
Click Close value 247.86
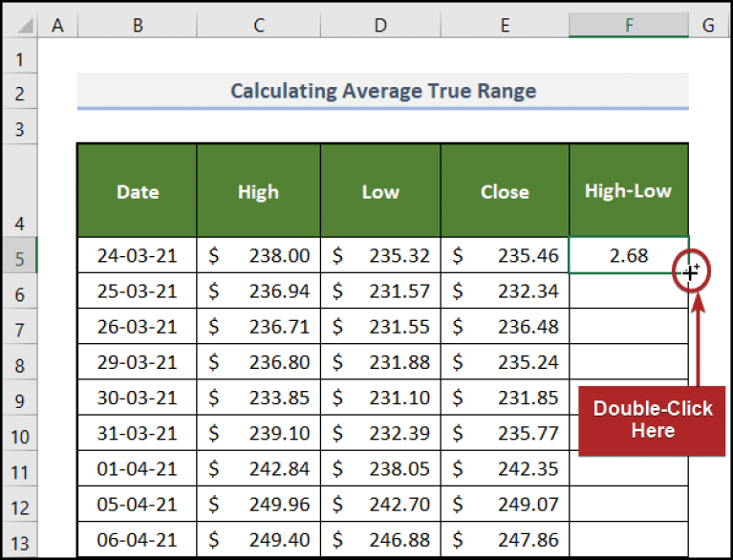pyautogui.click(x=505, y=539)
